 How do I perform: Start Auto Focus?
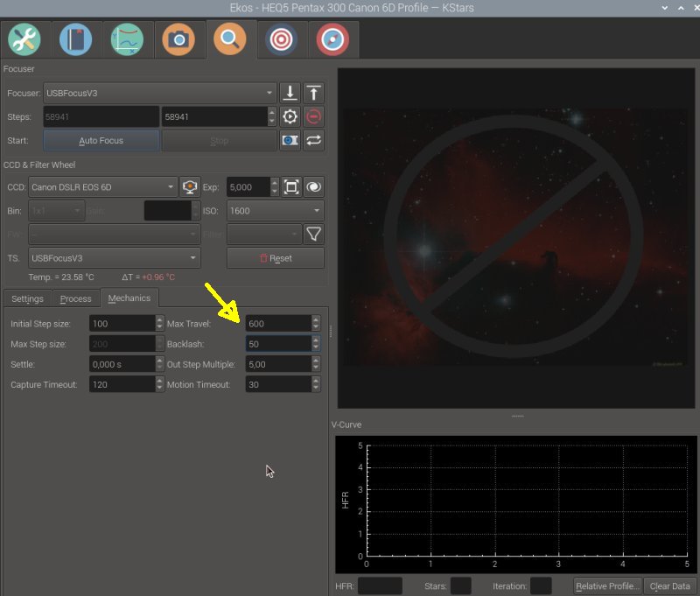(x=101, y=141)
